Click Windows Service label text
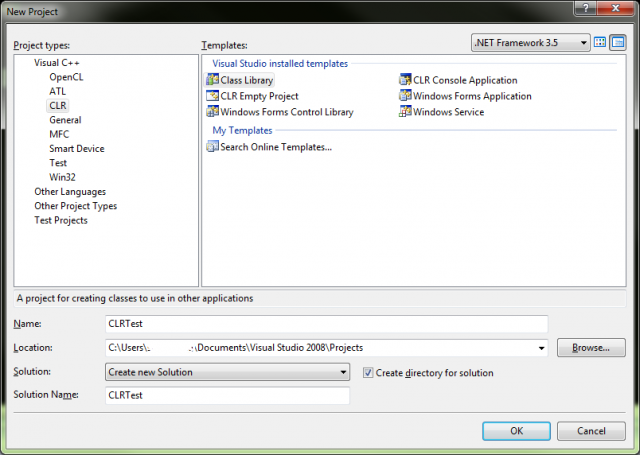This screenshot has height=455, width=640. (x=449, y=112)
